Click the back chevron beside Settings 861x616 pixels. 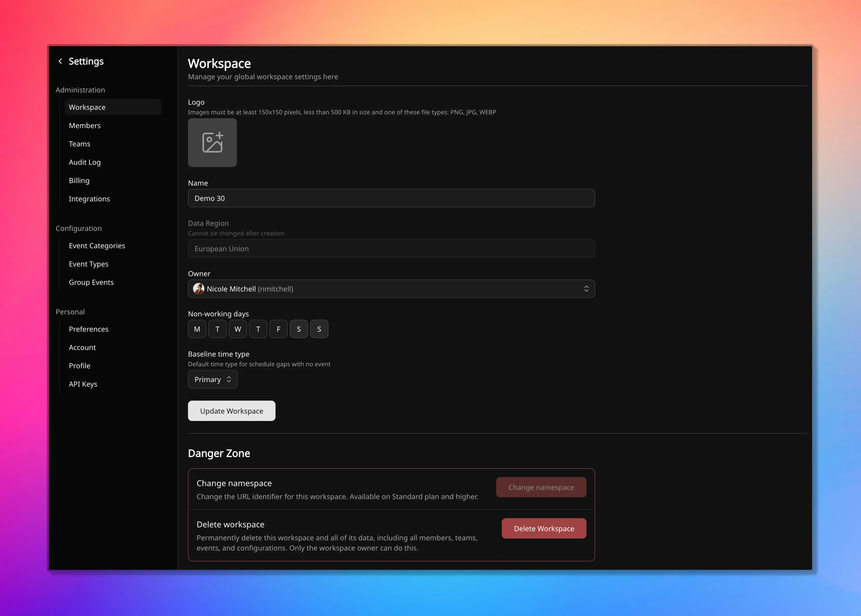click(x=60, y=61)
